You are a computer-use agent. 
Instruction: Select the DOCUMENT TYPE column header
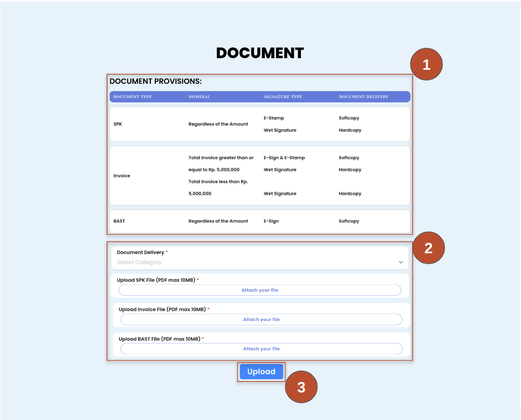[x=132, y=97]
